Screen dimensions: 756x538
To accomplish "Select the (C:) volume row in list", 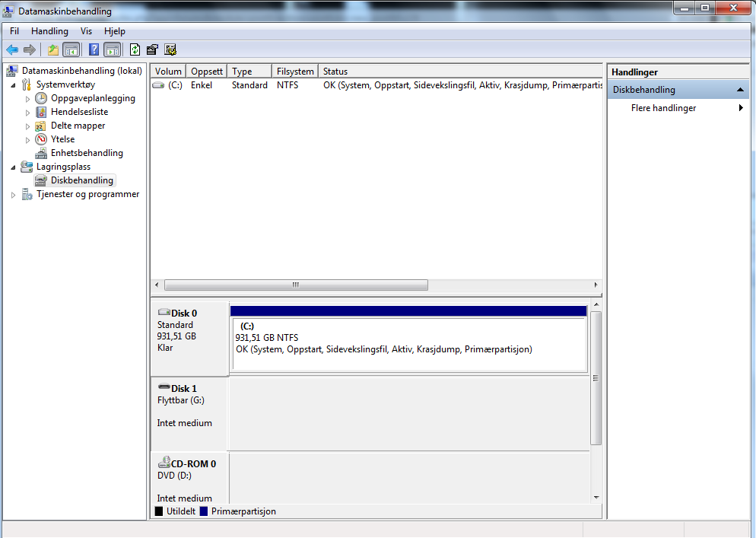I will tap(376, 85).
